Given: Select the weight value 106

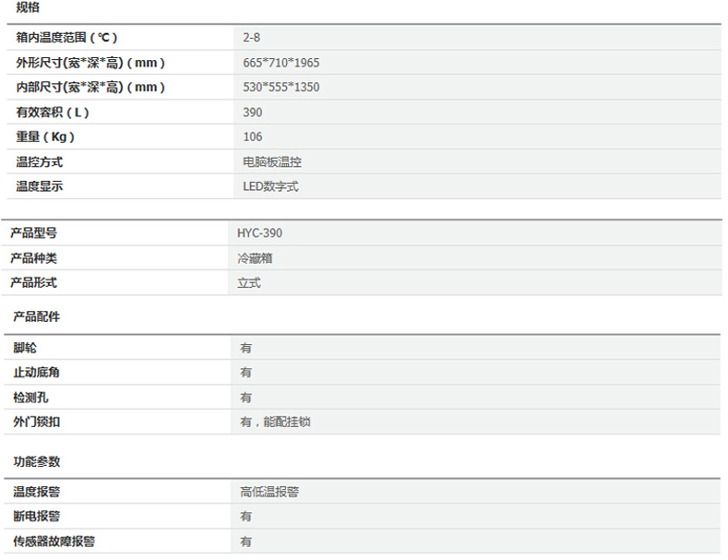Looking at the screenshot, I should (253, 137).
